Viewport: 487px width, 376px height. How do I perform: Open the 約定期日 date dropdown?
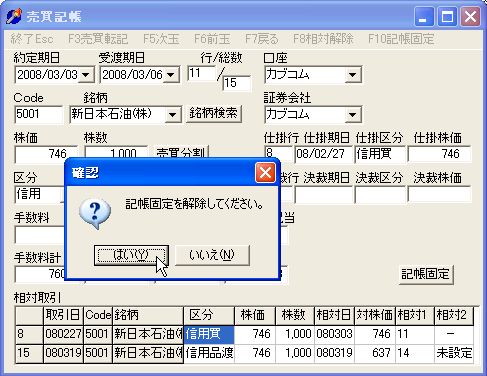pyautogui.click(x=86, y=75)
